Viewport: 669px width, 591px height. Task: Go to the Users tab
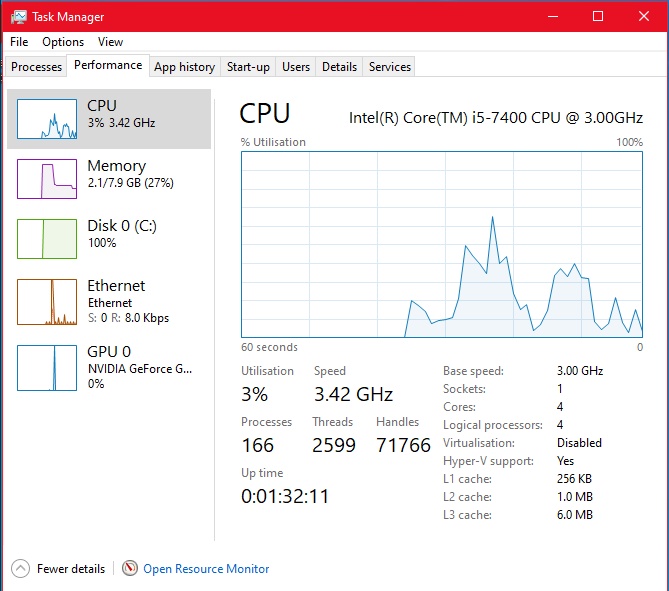[296, 67]
